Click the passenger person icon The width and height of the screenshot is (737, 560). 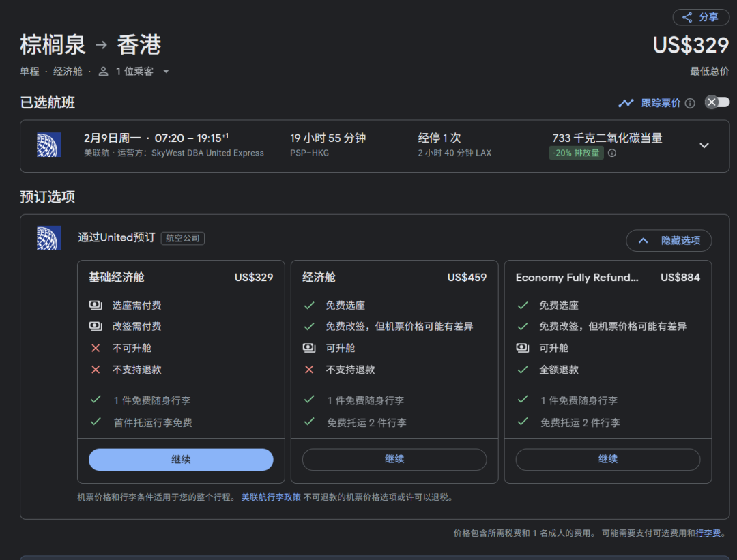click(x=104, y=71)
